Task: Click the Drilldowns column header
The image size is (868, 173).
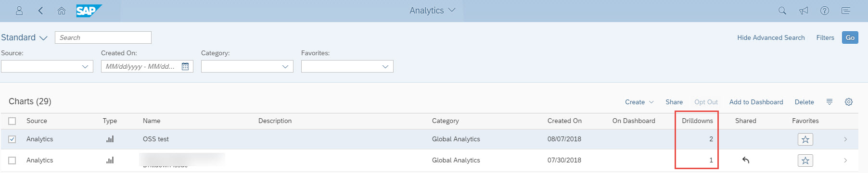Action: point(697,121)
